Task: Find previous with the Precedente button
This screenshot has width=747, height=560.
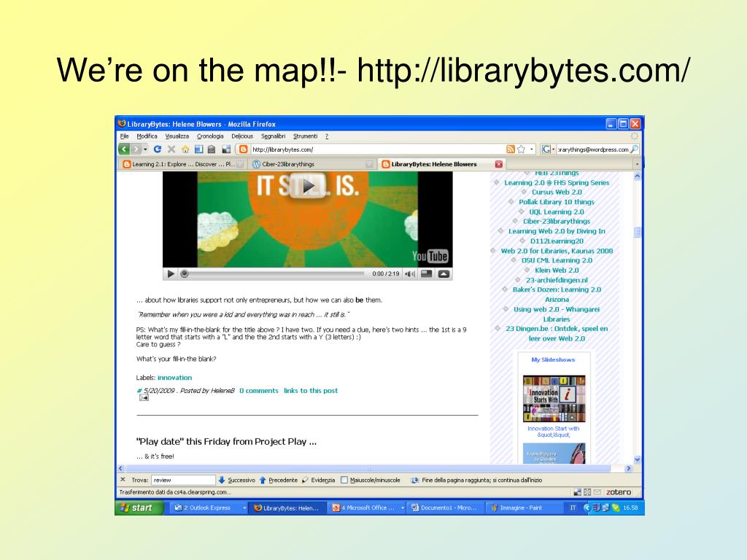Action: tap(279, 480)
